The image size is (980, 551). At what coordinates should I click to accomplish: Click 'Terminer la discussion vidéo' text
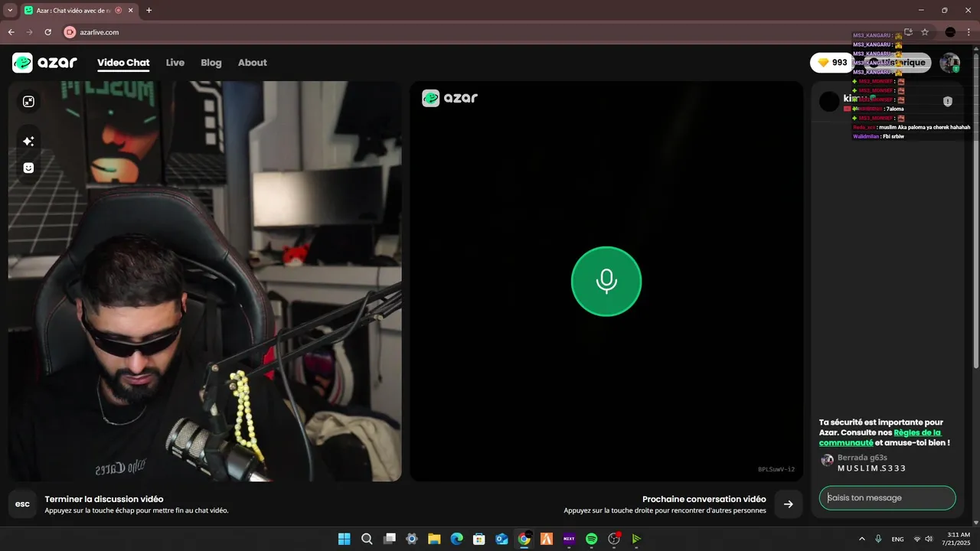tap(104, 499)
